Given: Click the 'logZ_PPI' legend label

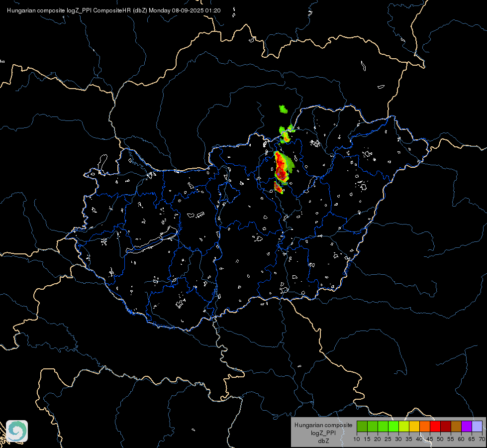Looking at the screenshot, I should point(323,433).
